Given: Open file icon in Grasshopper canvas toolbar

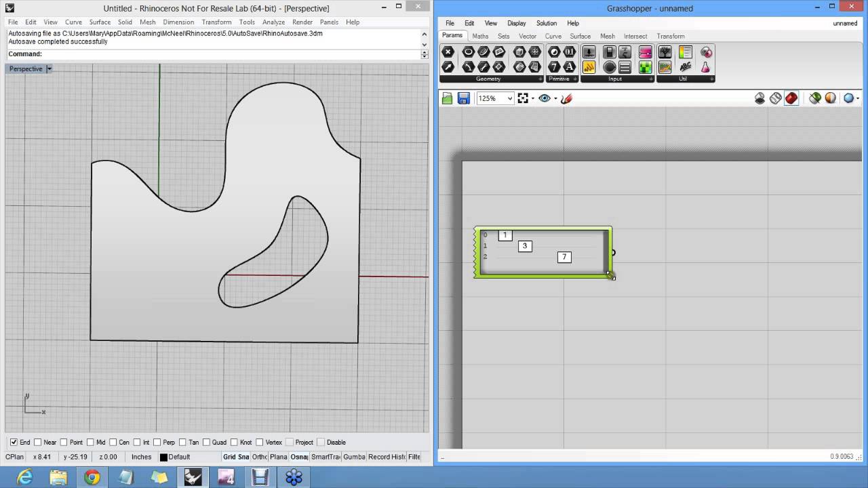Looking at the screenshot, I should [x=447, y=98].
